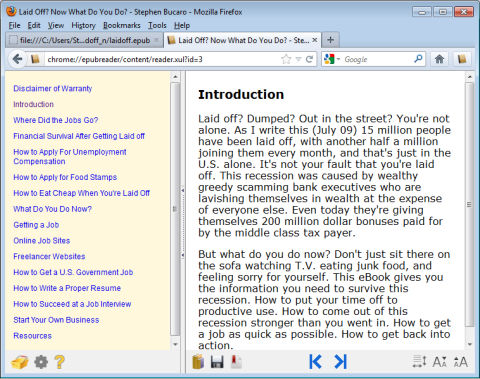Decrease font size icon
Screen dimensions: 480x379
click(440, 362)
